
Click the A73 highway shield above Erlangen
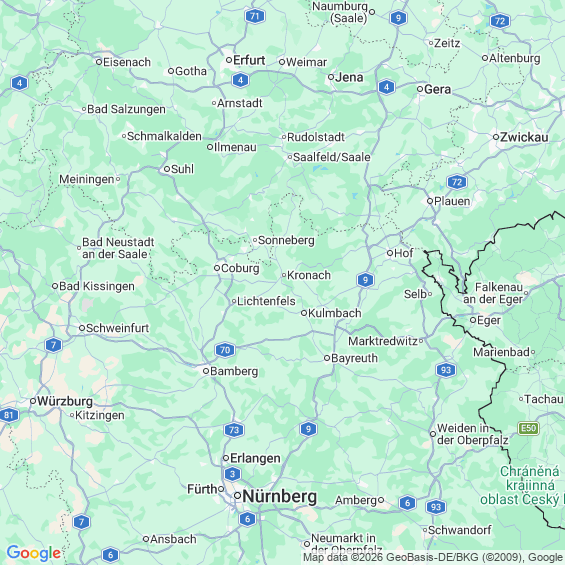click(x=234, y=430)
